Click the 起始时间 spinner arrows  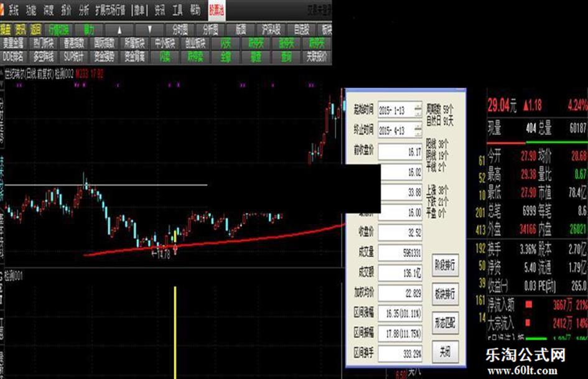pos(418,110)
